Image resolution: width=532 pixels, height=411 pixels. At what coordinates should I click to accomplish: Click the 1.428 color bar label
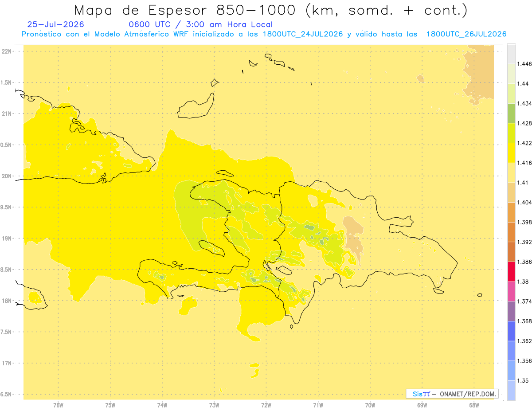tap(524, 123)
